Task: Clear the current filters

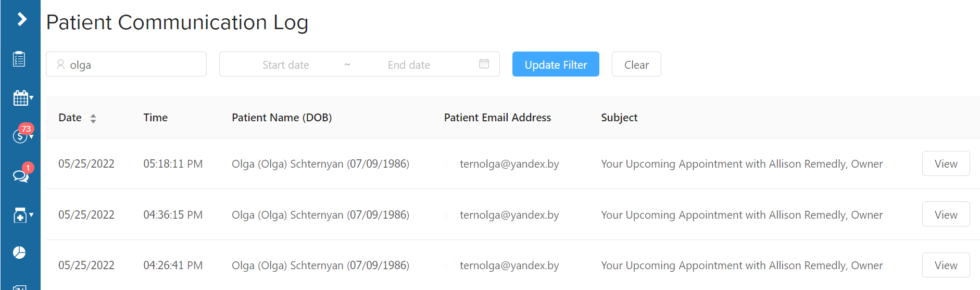Action: tap(636, 64)
